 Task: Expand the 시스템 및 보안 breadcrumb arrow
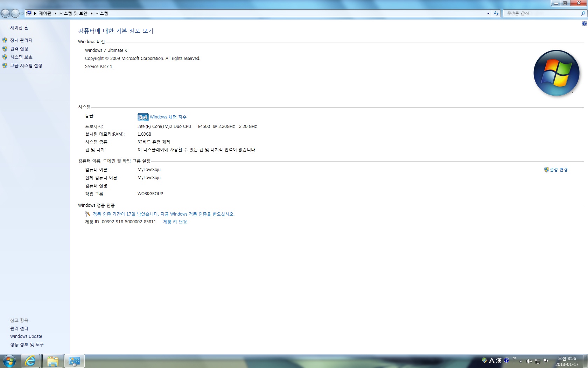[x=91, y=14]
